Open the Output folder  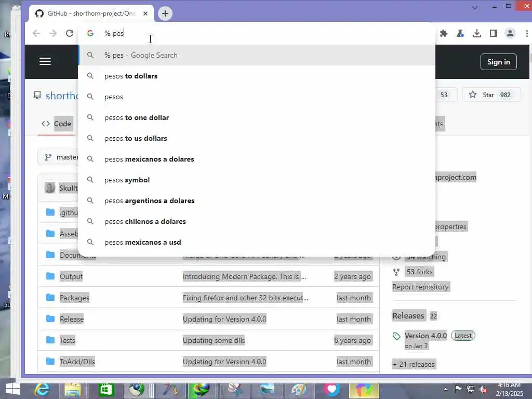pos(71,276)
